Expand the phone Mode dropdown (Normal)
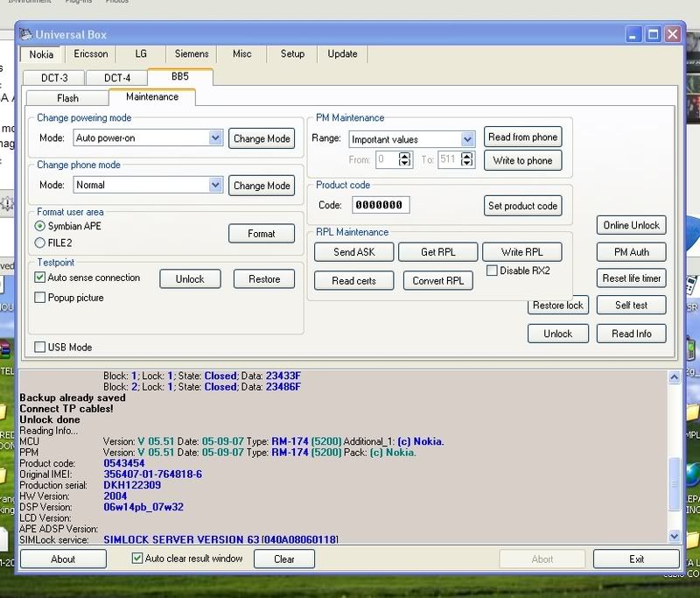Image resolution: width=700 pixels, height=598 pixels. [215, 185]
